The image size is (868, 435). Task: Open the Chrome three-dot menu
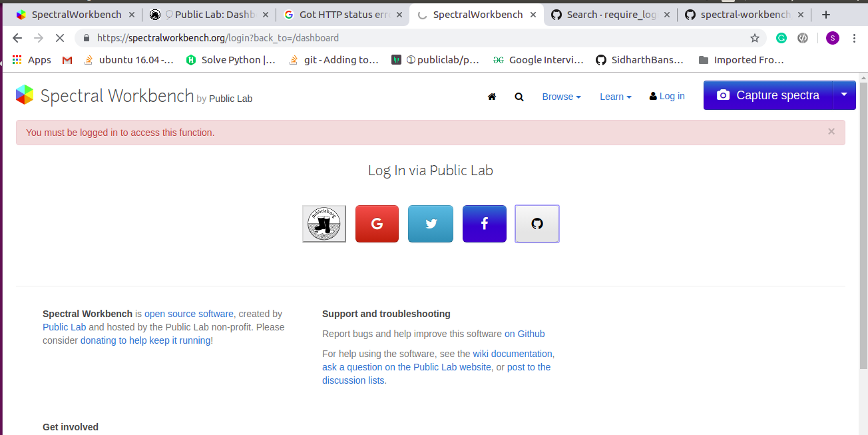coord(855,38)
